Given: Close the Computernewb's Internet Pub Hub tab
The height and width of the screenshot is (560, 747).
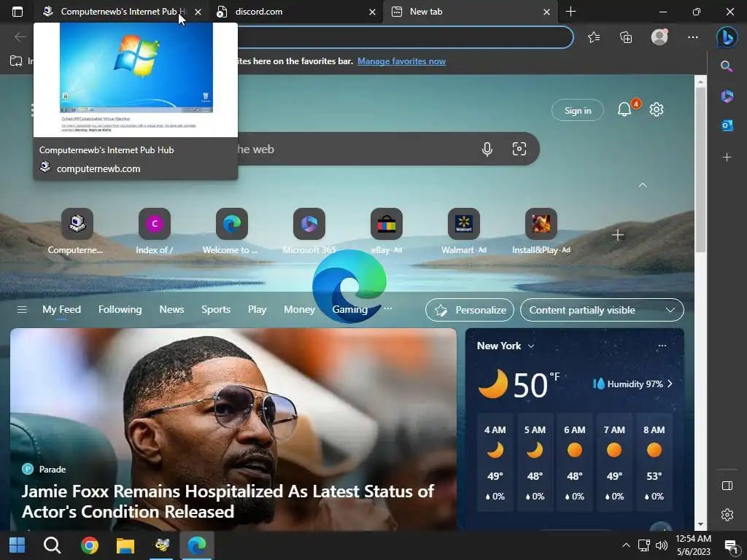Looking at the screenshot, I should click(198, 12).
